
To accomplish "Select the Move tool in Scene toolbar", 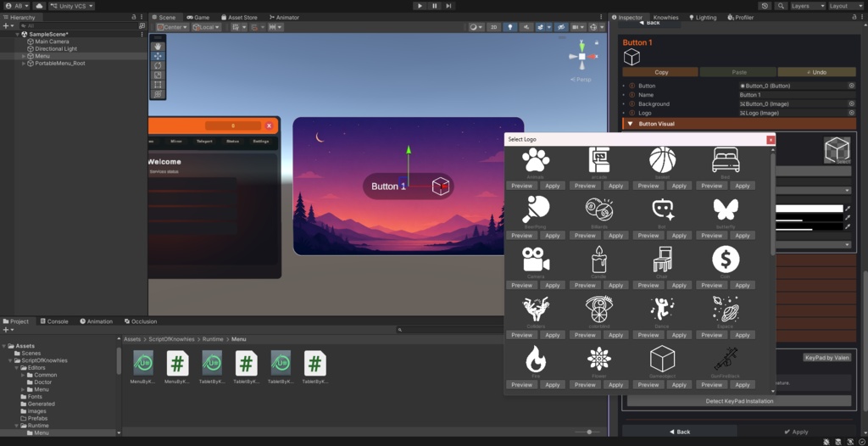I will pos(158,56).
